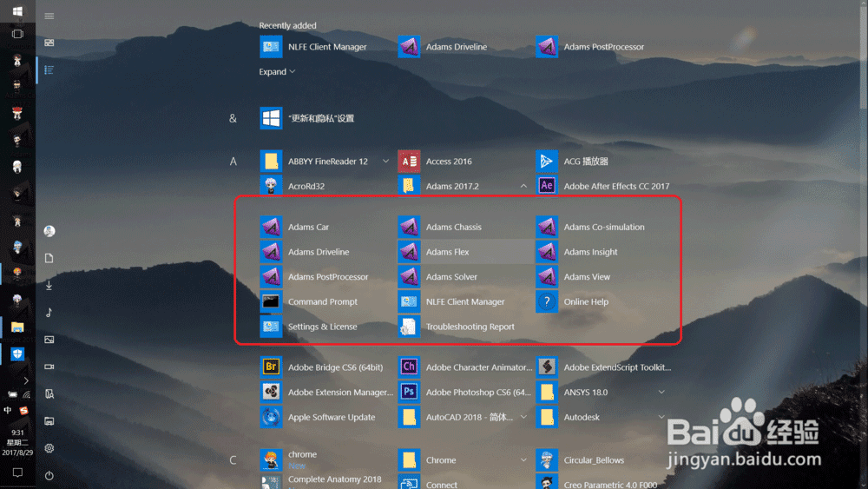Switch to pinned tiles view
The height and width of the screenshot is (489, 868).
pos(49,43)
